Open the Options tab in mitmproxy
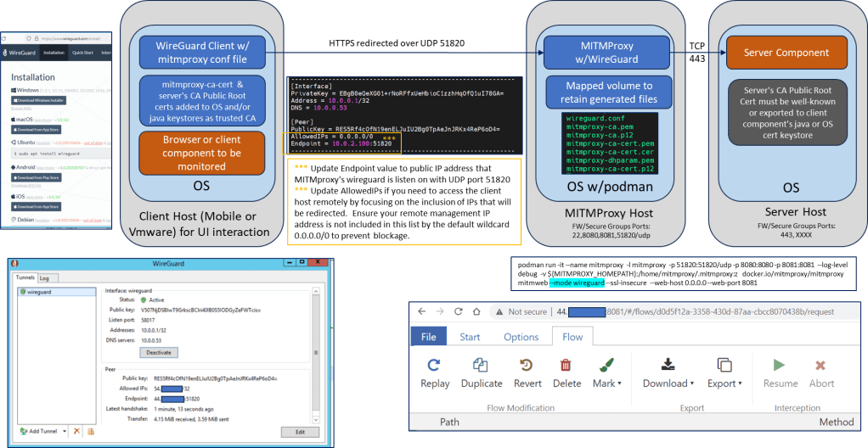 click(x=521, y=337)
